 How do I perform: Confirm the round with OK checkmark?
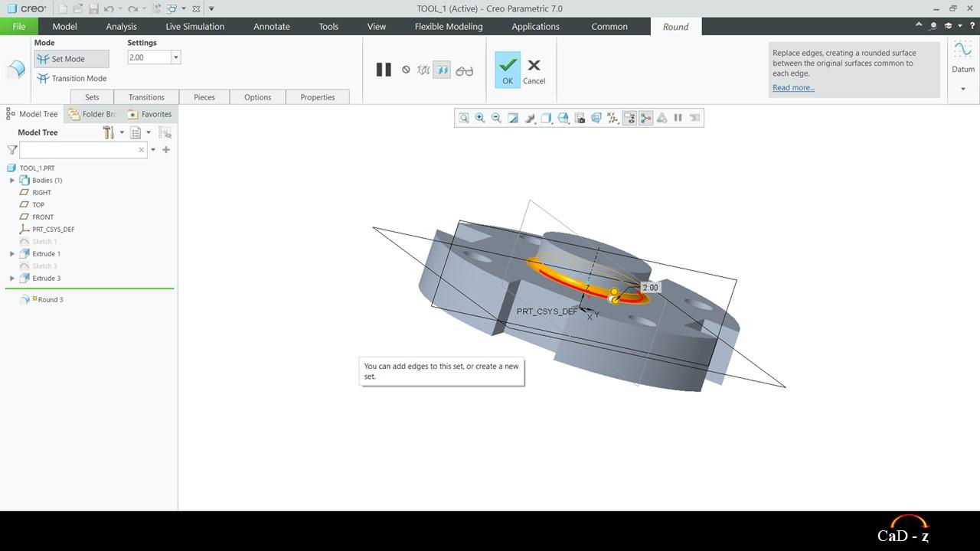pyautogui.click(x=508, y=70)
